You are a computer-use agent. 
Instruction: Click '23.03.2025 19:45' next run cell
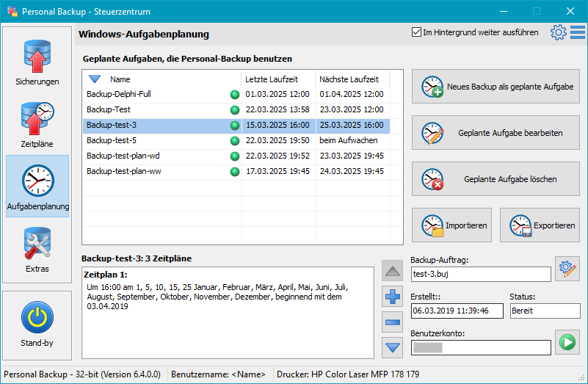click(x=352, y=156)
